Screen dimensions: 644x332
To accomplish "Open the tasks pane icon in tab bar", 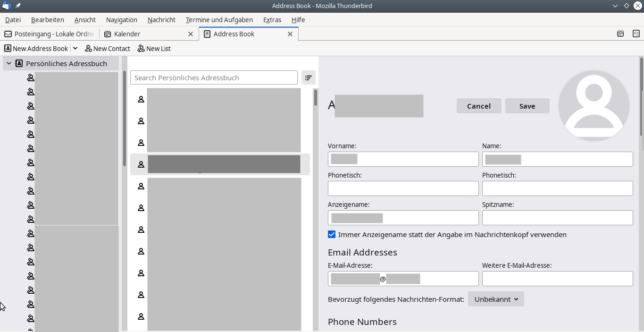I will click(636, 34).
